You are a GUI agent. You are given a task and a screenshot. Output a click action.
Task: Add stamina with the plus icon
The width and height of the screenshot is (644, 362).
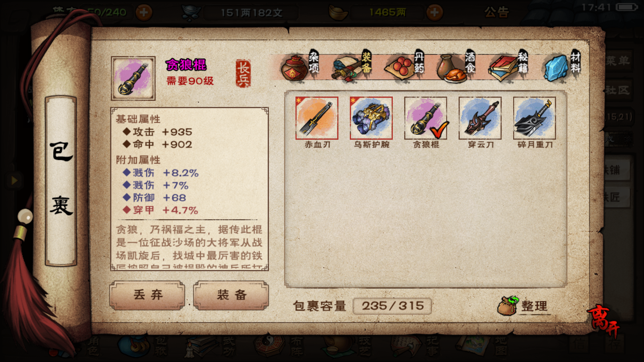pos(144,12)
